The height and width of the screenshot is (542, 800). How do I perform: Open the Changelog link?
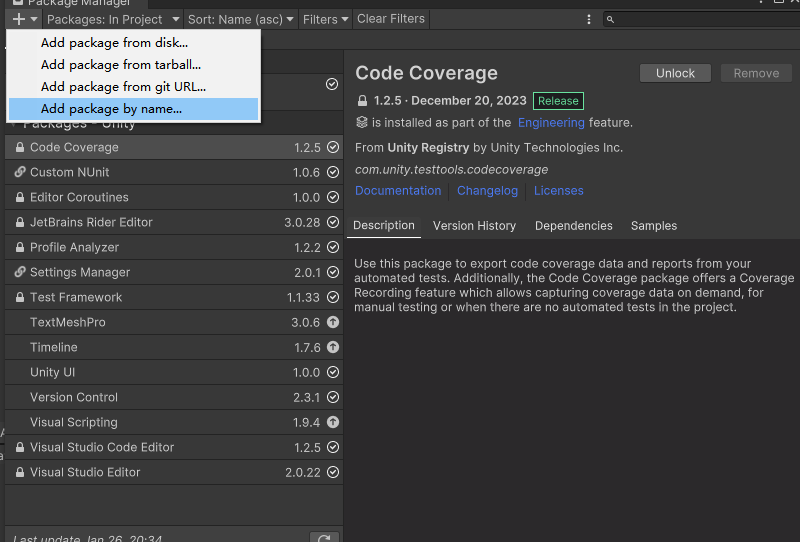[487, 190]
